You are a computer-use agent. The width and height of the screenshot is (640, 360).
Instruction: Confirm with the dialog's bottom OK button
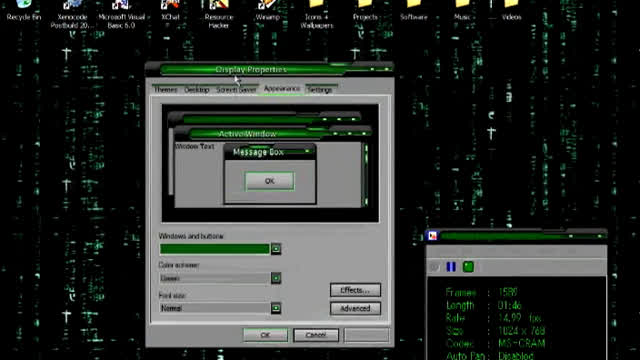pyautogui.click(x=265, y=335)
